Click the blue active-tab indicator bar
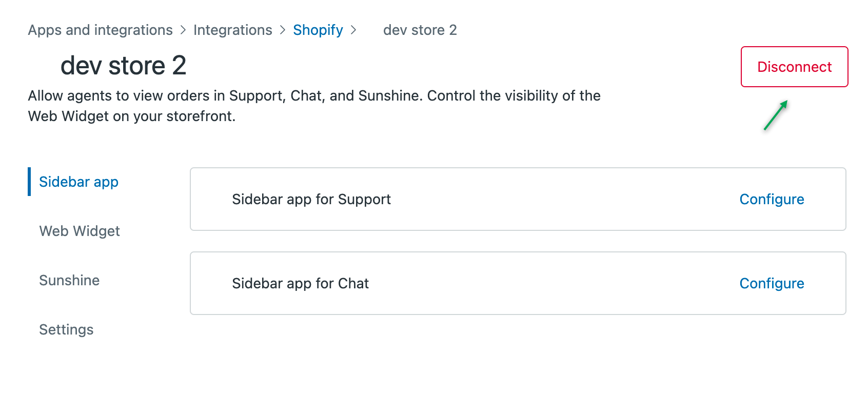This screenshot has width=868, height=393. click(x=29, y=182)
